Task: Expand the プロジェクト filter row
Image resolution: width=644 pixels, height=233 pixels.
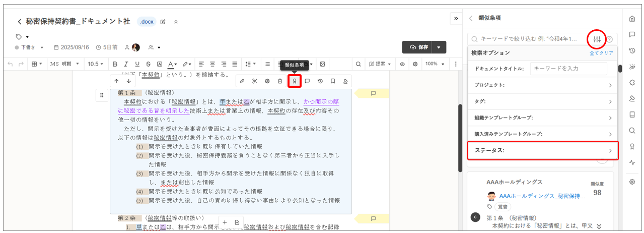Action: click(x=543, y=85)
